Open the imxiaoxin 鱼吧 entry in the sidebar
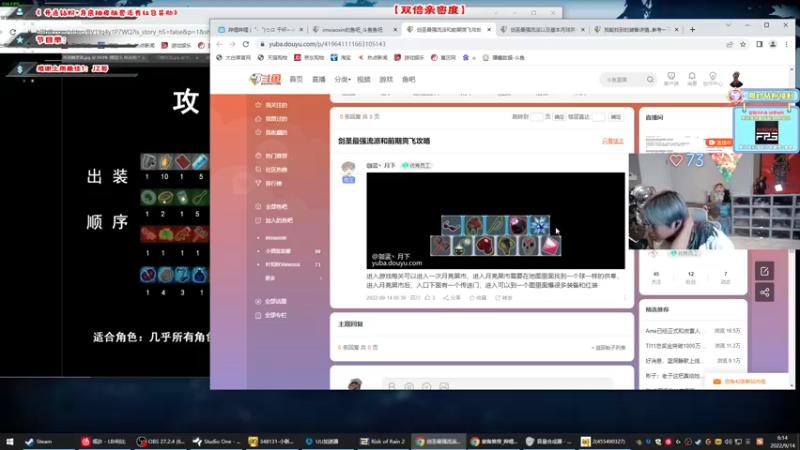 pyautogui.click(x=276, y=238)
